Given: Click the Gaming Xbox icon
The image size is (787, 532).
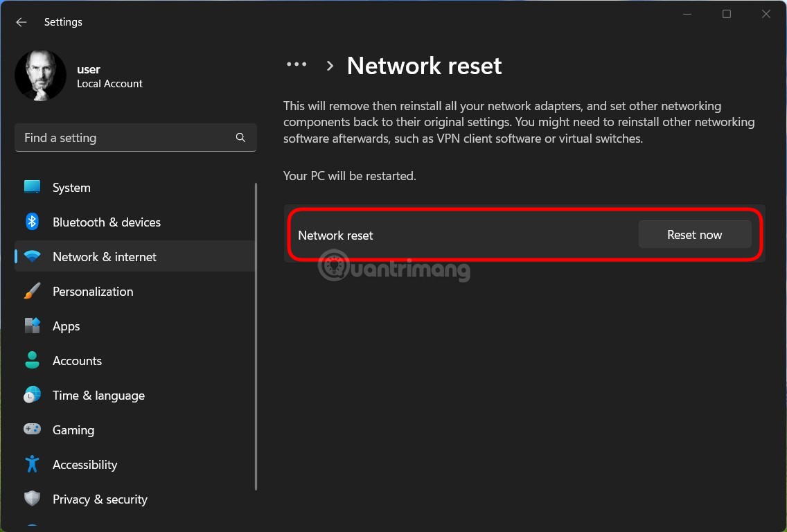Looking at the screenshot, I should (x=32, y=429).
